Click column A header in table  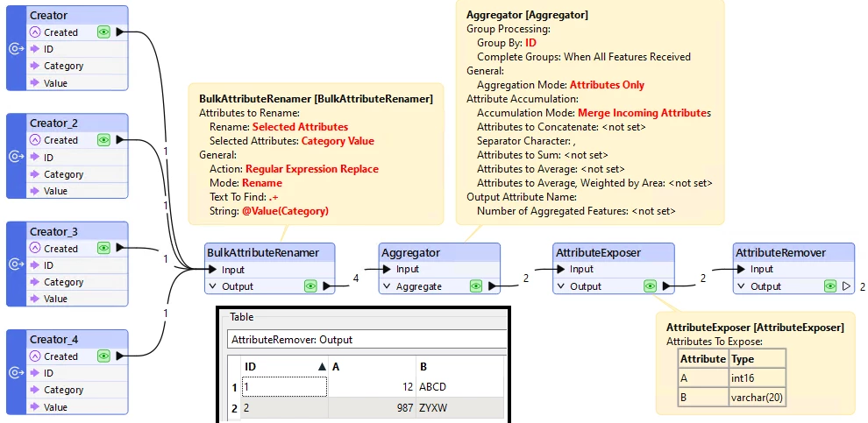[x=372, y=367]
